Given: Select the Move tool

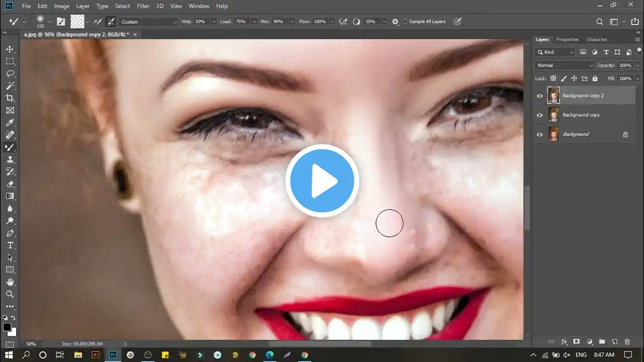Looking at the screenshot, I should point(10,49).
